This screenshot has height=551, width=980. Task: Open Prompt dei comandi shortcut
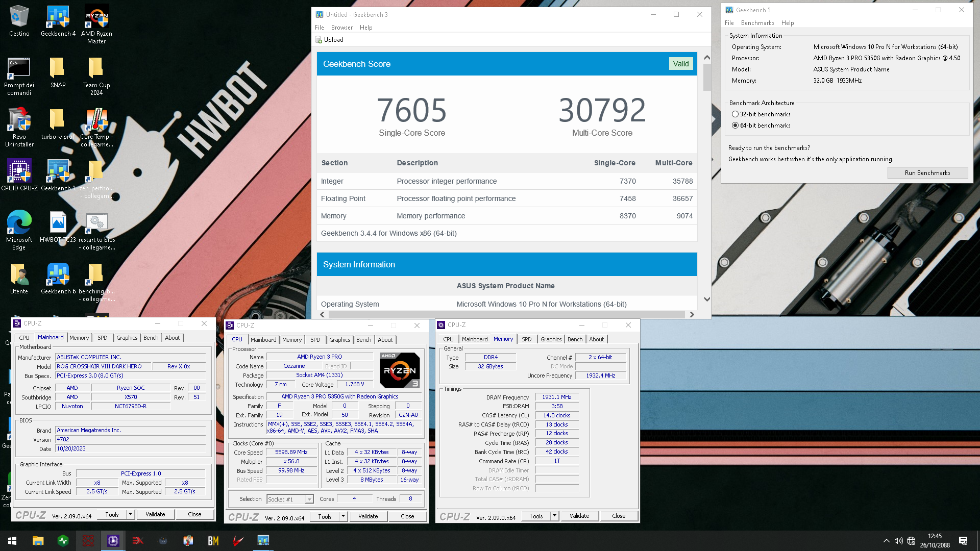tap(19, 76)
